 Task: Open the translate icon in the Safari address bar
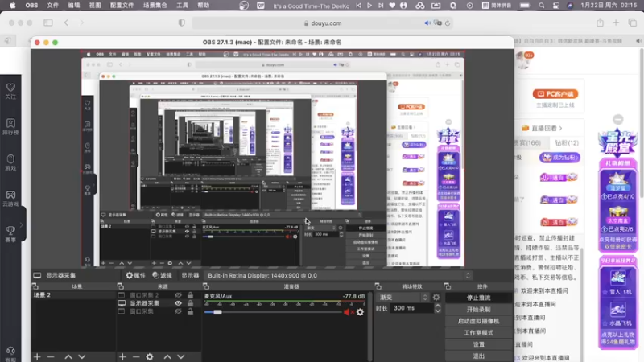437,23
